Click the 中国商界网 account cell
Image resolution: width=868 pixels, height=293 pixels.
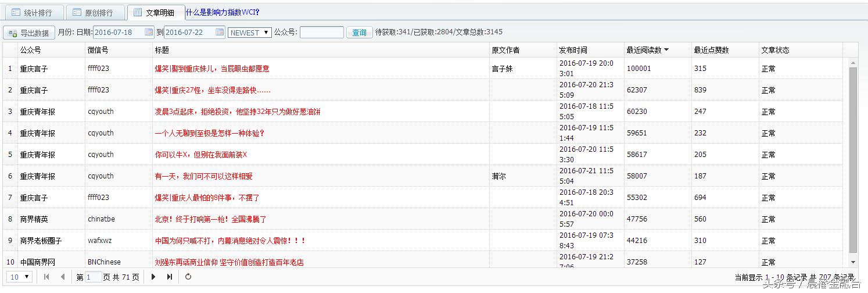pos(51,261)
